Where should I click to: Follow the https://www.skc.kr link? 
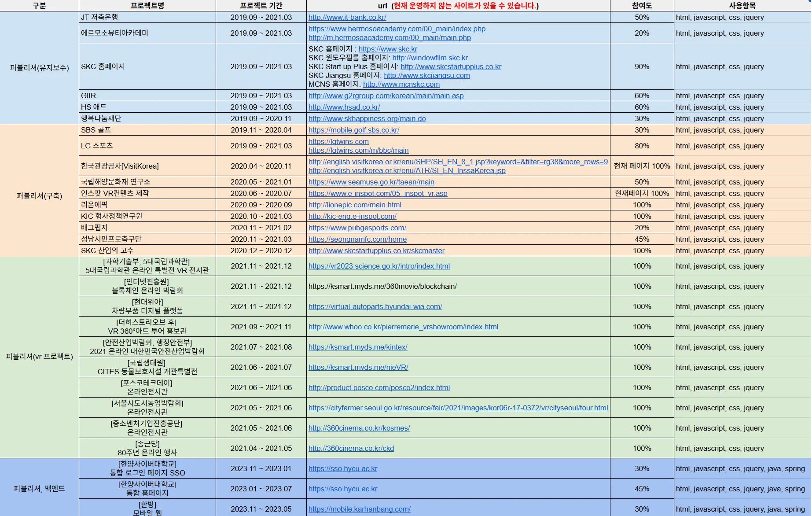tap(388, 49)
